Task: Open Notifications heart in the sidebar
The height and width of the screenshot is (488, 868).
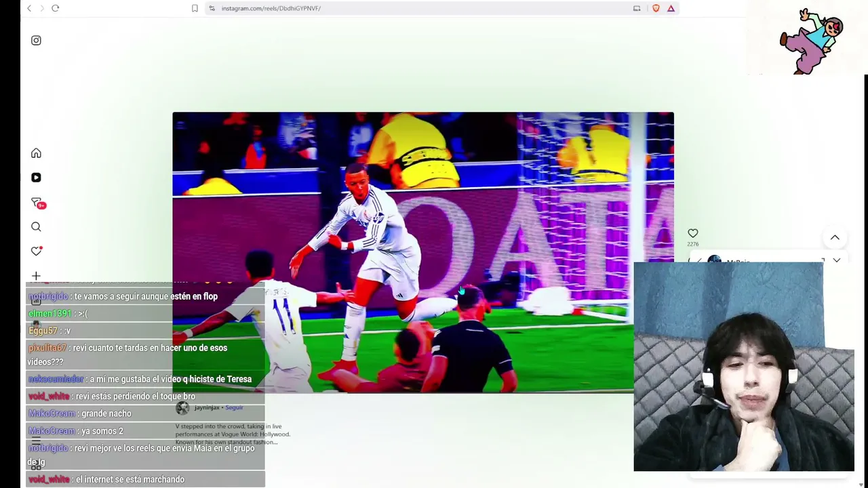Action: 37,251
